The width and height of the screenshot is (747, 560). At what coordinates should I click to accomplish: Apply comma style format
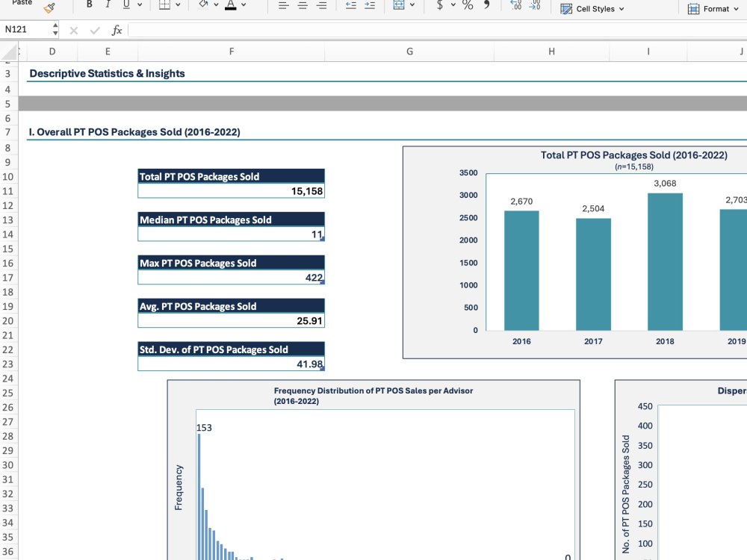click(x=487, y=4)
